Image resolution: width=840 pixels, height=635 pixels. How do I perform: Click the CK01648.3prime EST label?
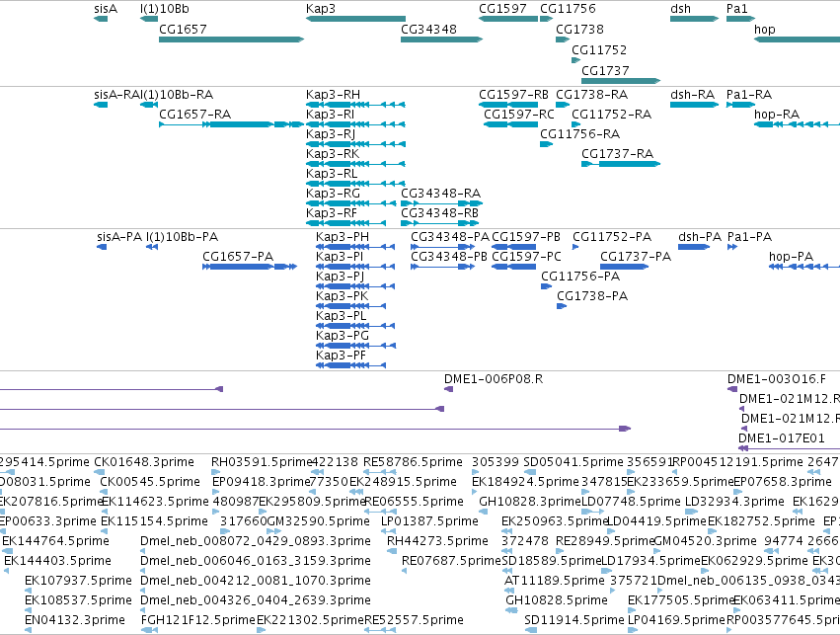point(144,462)
